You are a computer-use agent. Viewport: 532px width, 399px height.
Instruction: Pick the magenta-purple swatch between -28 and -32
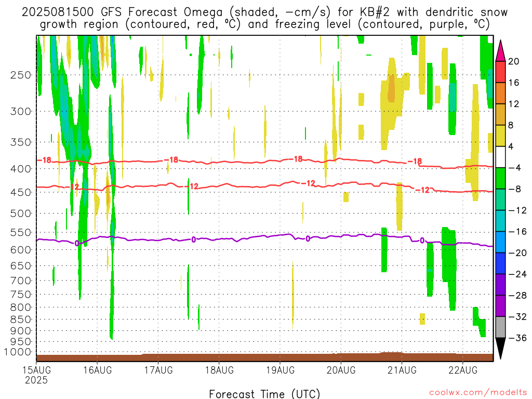click(x=500, y=306)
